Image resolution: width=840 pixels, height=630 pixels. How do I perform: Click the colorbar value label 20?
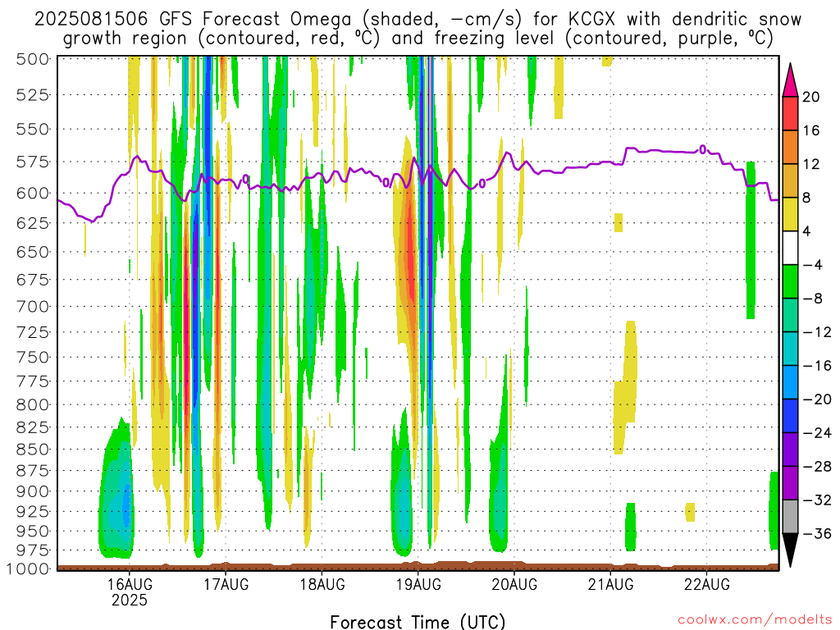coord(811,97)
